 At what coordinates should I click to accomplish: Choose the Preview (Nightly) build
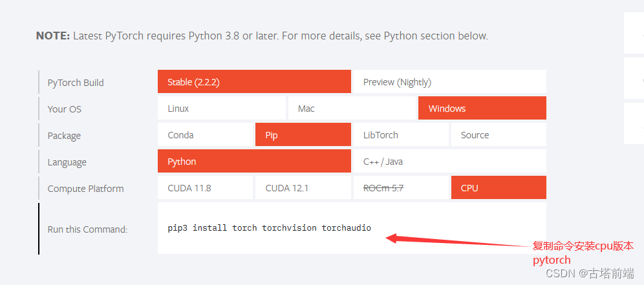(x=450, y=81)
